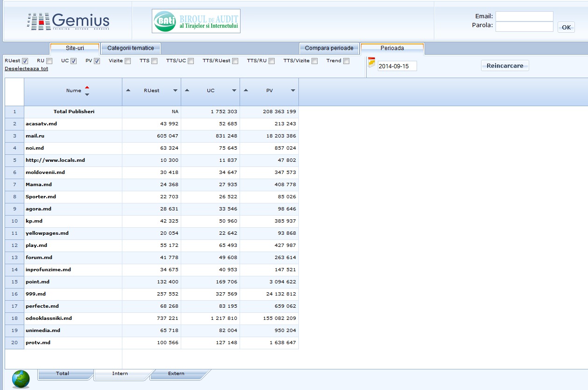588x390 pixels.
Task: Click the Deselecteaza tot link
Action: [x=26, y=69]
